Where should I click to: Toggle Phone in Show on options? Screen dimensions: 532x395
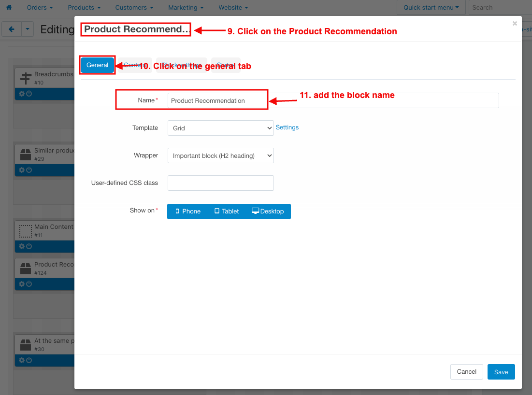coord(187,211)
